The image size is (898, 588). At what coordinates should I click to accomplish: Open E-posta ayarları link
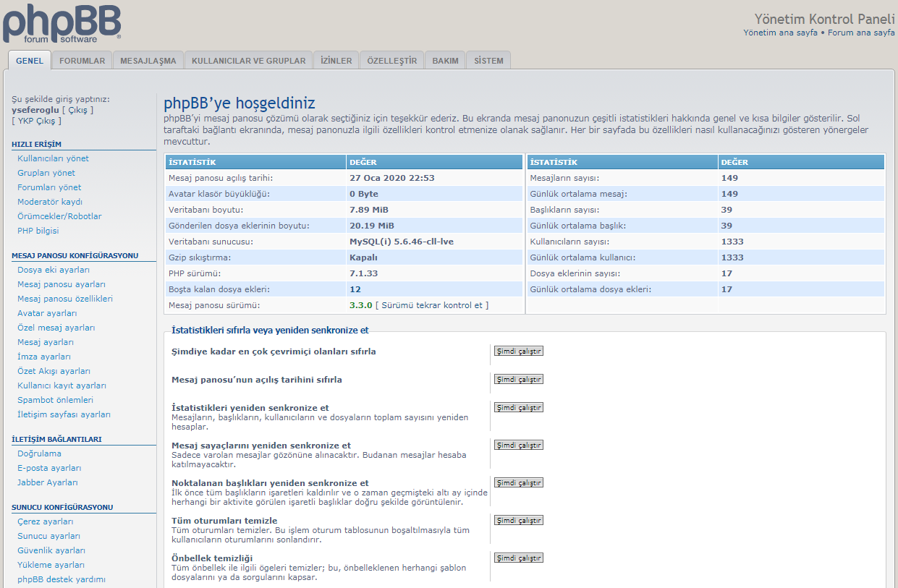49,468
